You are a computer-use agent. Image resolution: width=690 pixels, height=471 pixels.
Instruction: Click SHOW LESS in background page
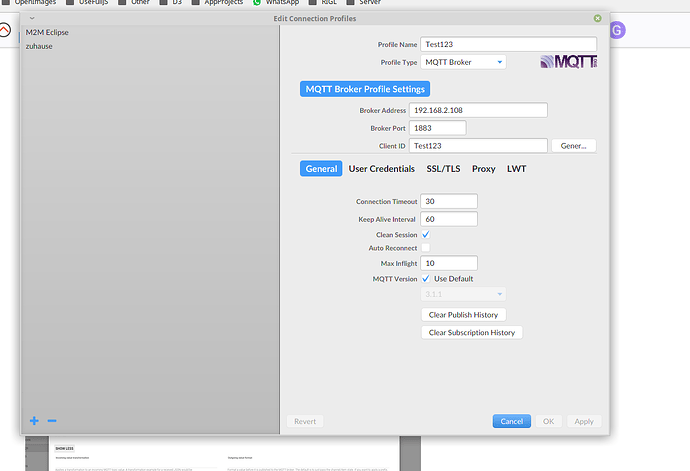pyautogui.click(x=64, y=449)
